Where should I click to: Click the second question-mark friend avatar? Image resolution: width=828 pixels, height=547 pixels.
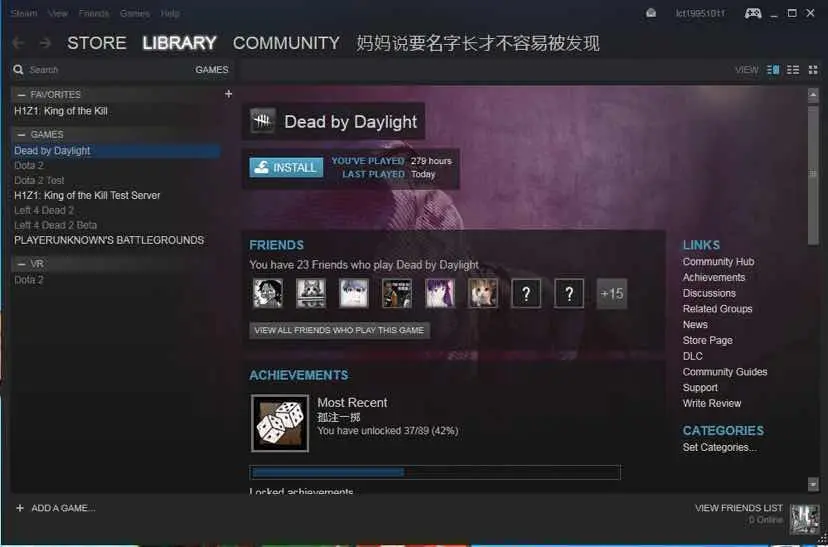click(x=569, y=293)
